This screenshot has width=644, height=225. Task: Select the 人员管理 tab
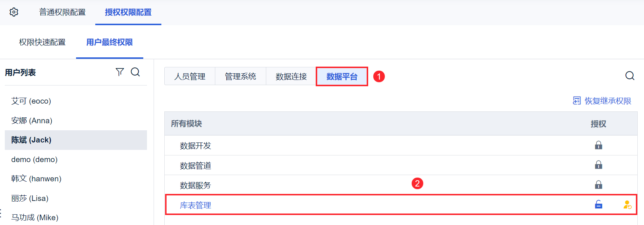pos(190,77)
